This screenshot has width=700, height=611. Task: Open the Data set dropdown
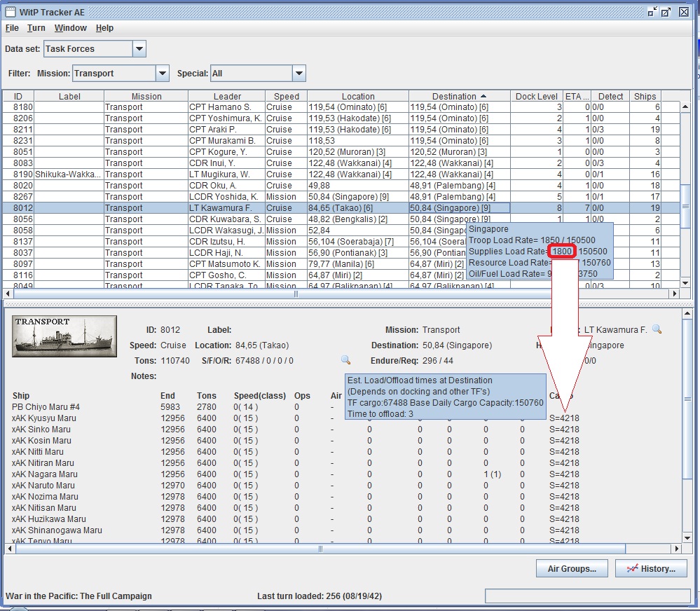[x=139, y=49]
